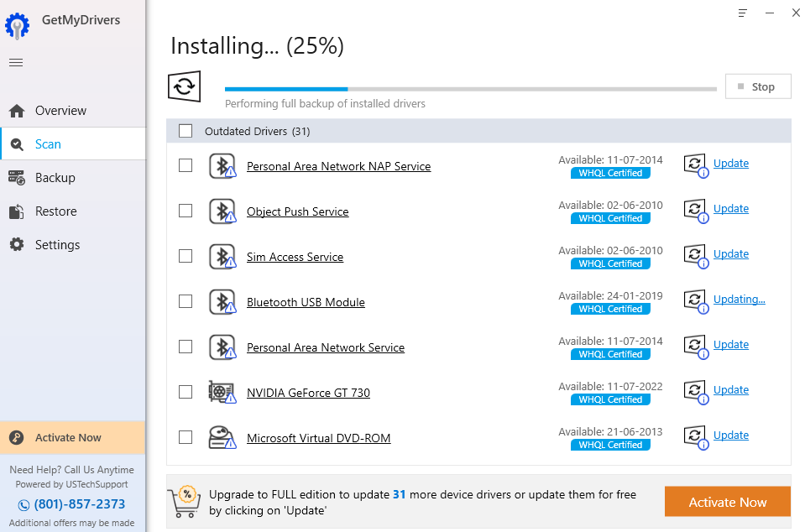Image resolution: width=805 pixels, height=532 pixels.
Task: Click the shopping cart discount icon
Action: click(x=186, y=500)
